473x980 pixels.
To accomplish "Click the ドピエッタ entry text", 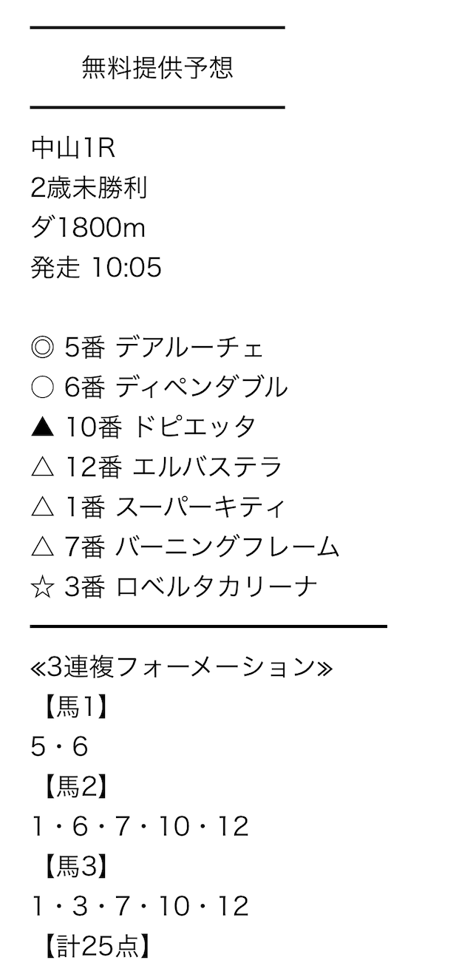I will tap(194, 428).
